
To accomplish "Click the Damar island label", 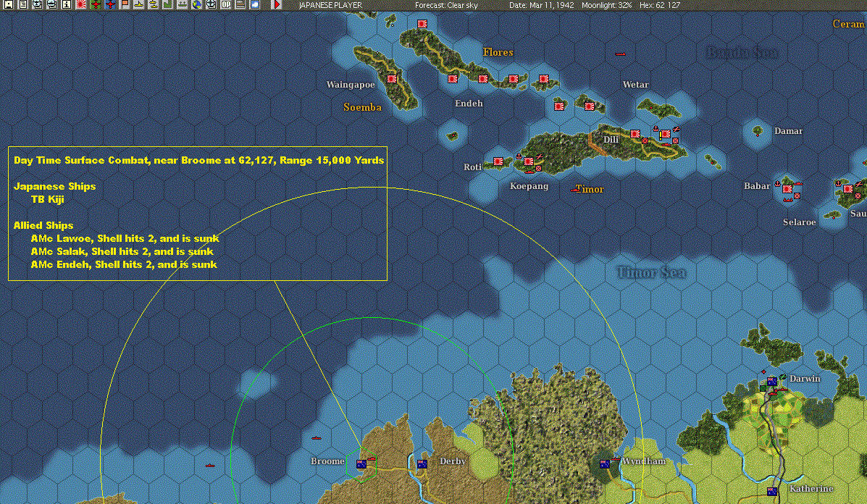I will pos(788,131).
